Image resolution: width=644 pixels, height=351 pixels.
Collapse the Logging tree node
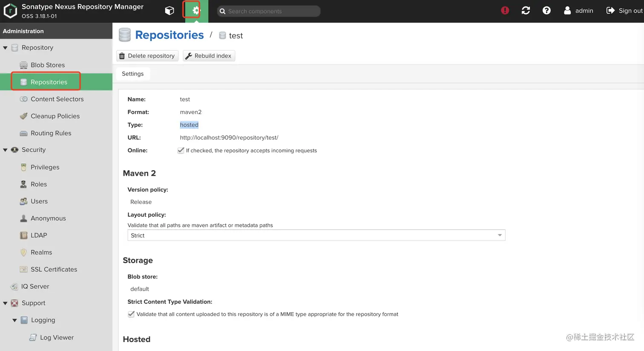(14, 320)
